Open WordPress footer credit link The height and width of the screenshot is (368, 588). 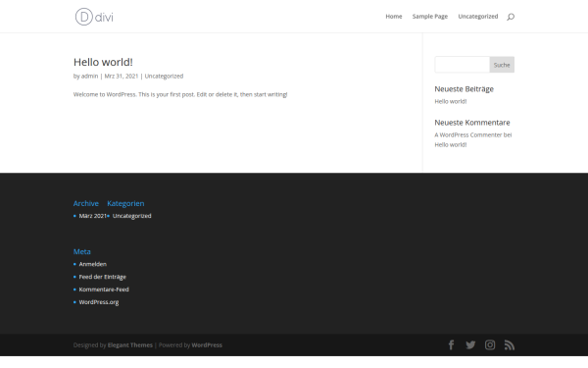[207, 345]
